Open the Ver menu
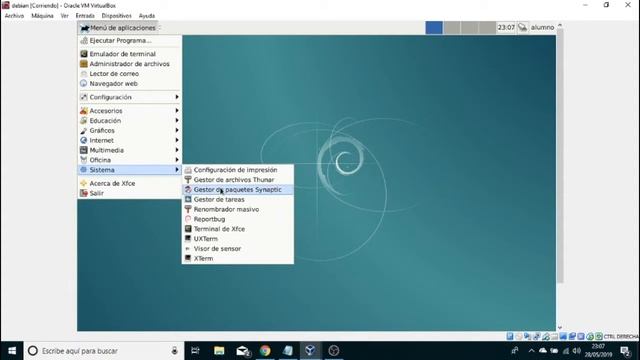 coord(64,16)
